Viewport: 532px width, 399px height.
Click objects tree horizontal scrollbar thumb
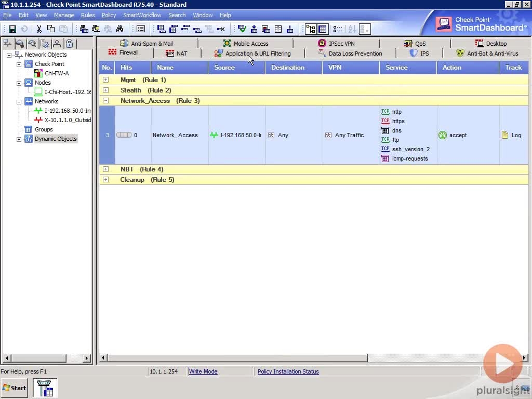tap(38, 358)
